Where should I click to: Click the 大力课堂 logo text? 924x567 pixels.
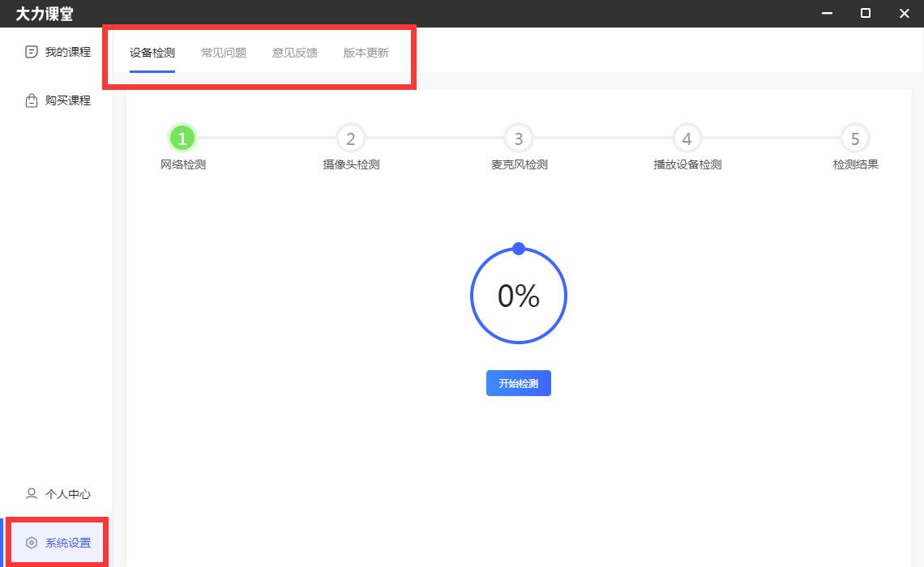(45, 13)
